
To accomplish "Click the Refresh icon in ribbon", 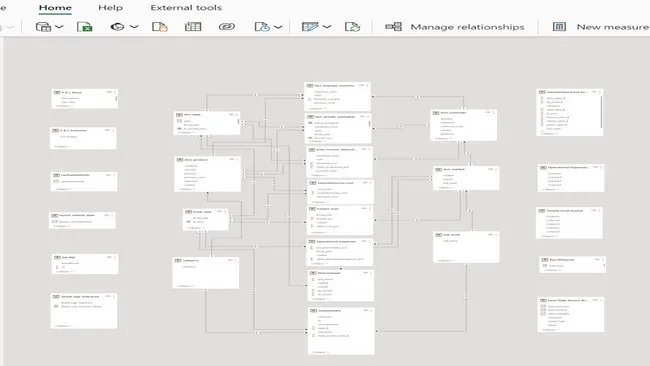I will (x=352, y=27).
